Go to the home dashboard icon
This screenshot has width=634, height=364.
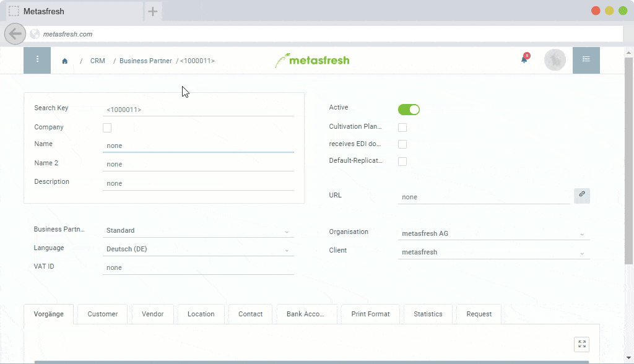click(64, 61)
